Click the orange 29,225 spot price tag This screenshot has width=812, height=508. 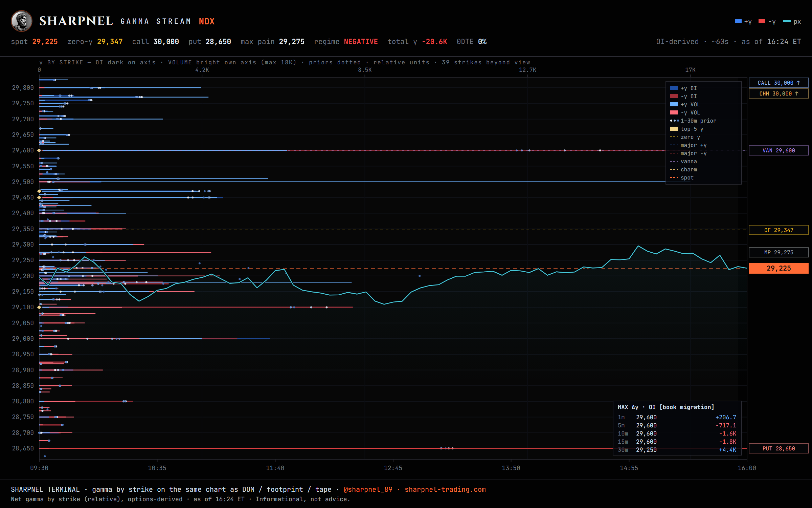[x=779, y=268]
